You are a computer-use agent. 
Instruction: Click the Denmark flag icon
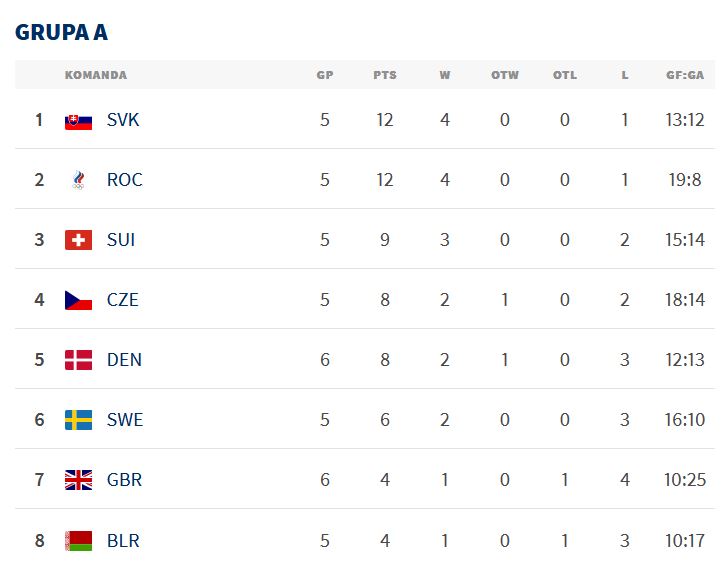(x=78, y=360)
